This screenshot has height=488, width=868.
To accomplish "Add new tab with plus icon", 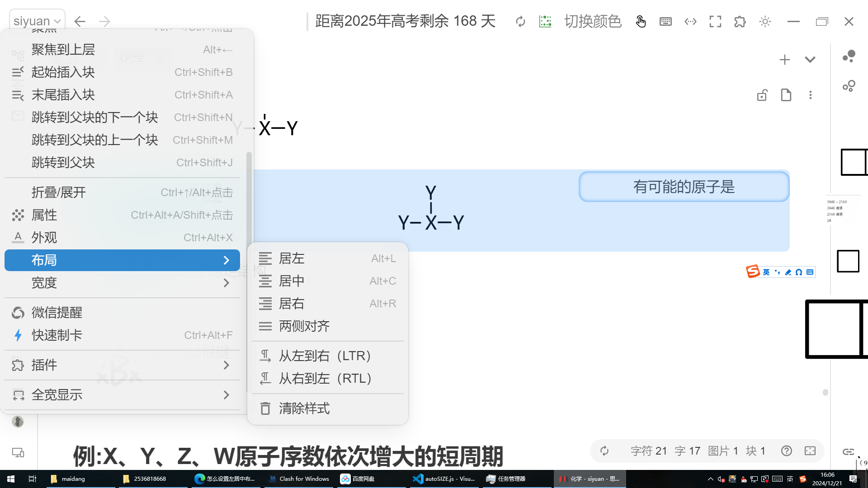I will pos(785,60).
